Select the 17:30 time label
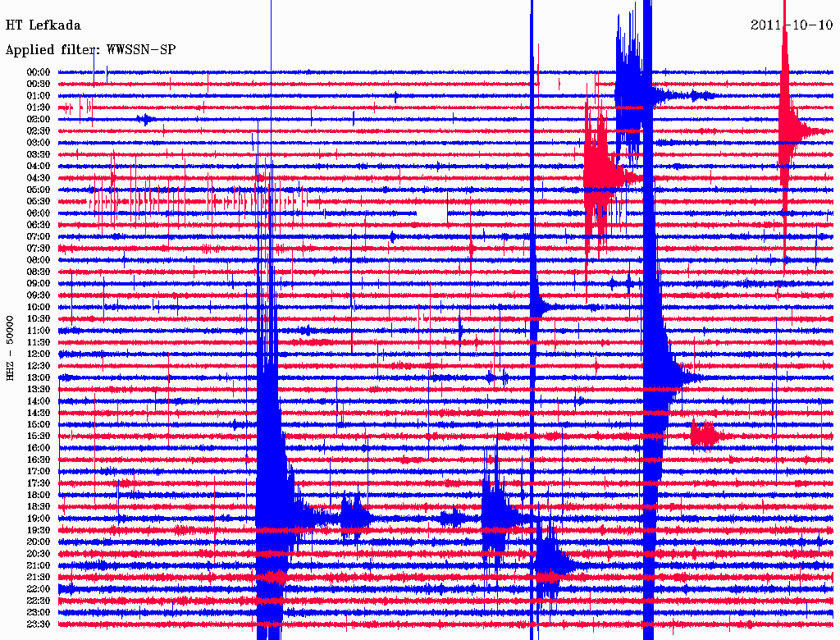This screenshot has width=840, height=640. pyautogui.click(x=39, y=483)
